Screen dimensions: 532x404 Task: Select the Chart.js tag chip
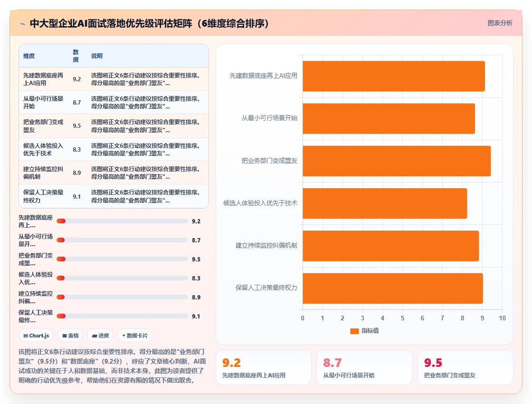[36, 336]
